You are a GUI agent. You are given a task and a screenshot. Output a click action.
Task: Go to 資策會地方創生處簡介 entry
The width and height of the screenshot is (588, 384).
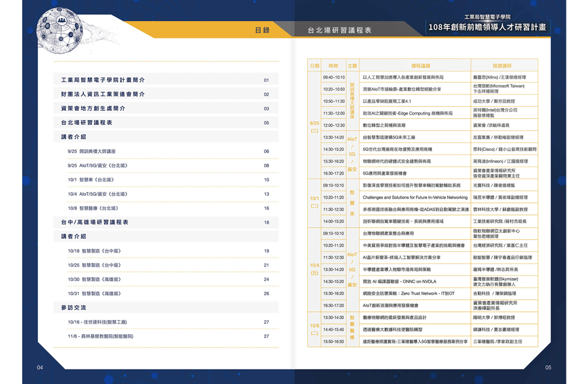93,109
